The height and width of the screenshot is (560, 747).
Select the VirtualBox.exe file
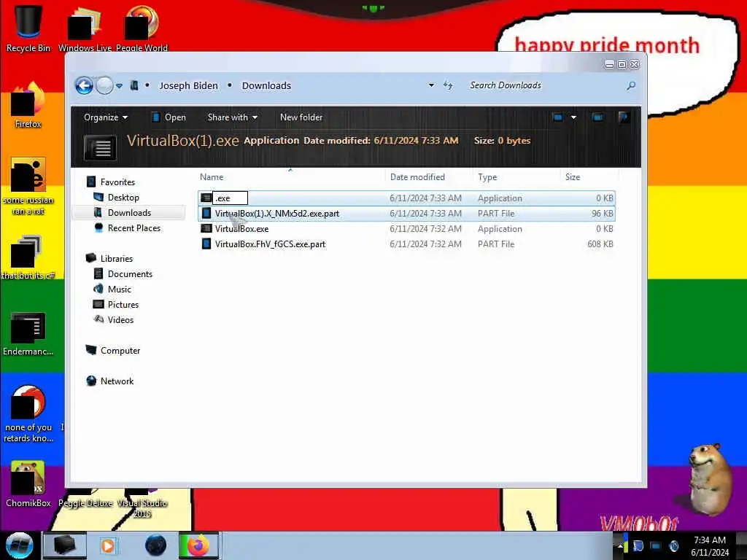tap(406, 228)
